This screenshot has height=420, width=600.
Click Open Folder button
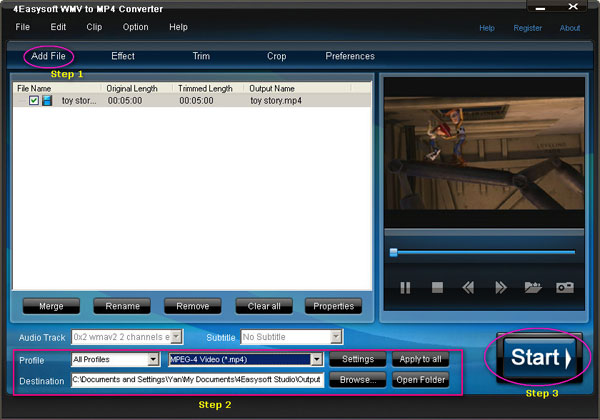[421, 380]
